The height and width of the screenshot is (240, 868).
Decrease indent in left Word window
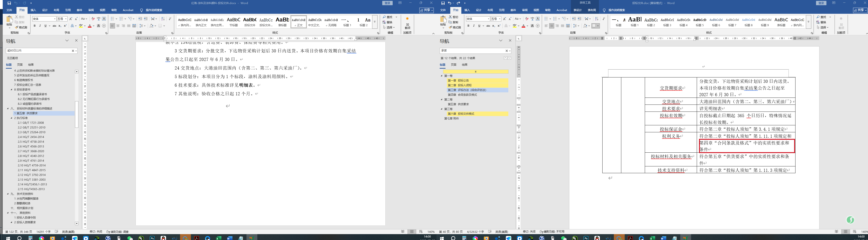140,19
